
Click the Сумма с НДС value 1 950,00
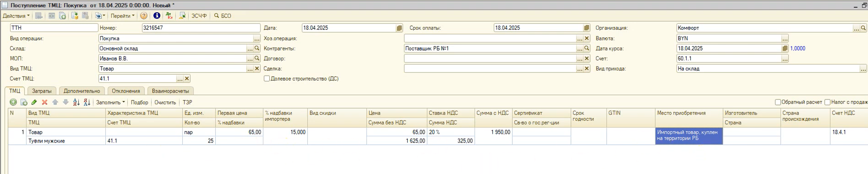(x=493, y=132)
